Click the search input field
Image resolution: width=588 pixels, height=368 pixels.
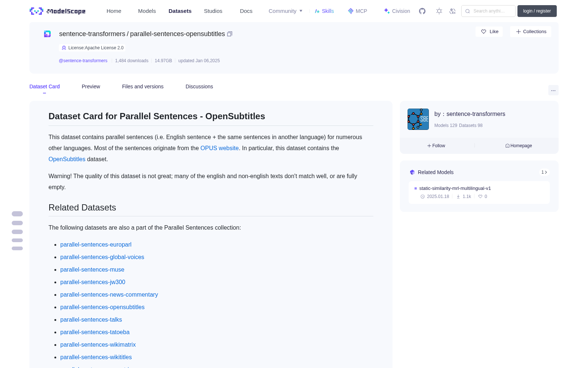[x=488, y=11]
